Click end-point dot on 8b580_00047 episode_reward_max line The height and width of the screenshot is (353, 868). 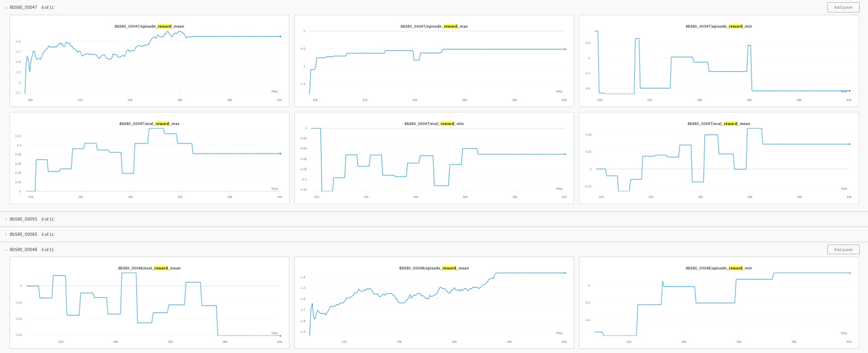[x=565, y=49]
